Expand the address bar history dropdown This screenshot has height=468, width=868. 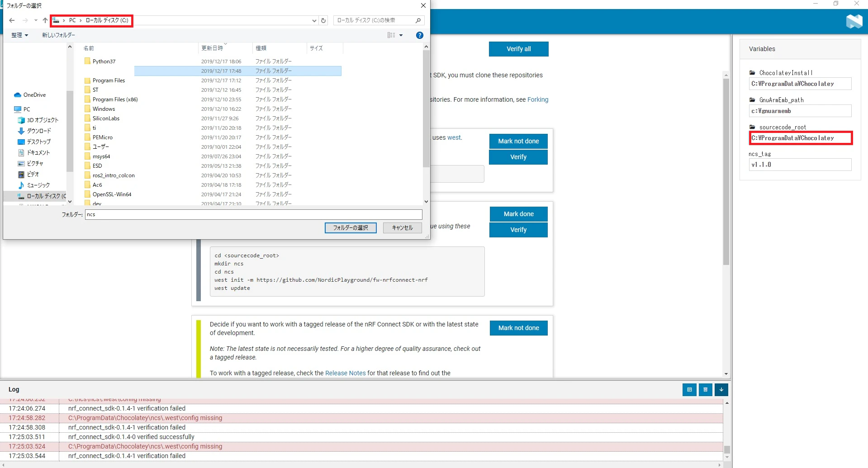314,20
